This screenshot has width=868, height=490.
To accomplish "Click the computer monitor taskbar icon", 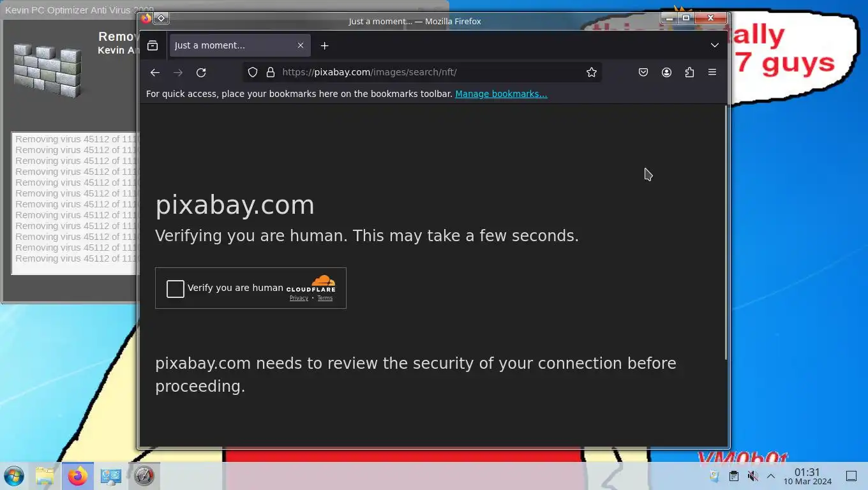I will [111, 476].
